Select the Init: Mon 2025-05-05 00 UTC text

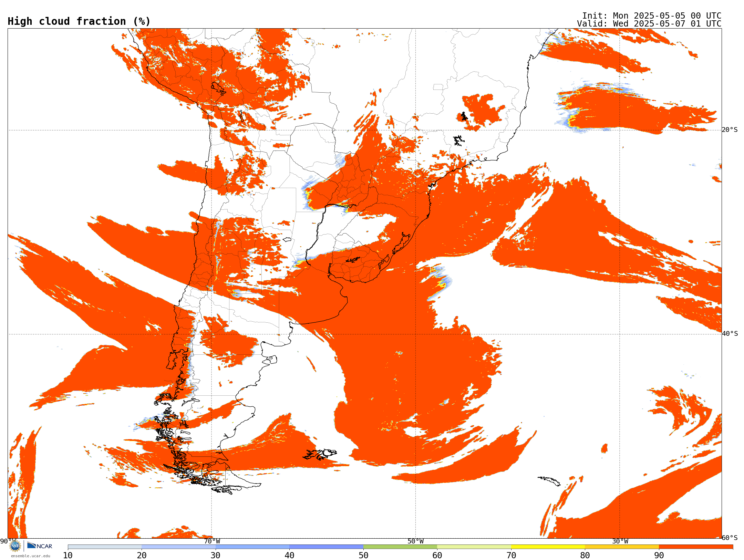pyautogui.click(x=652, y=16)
